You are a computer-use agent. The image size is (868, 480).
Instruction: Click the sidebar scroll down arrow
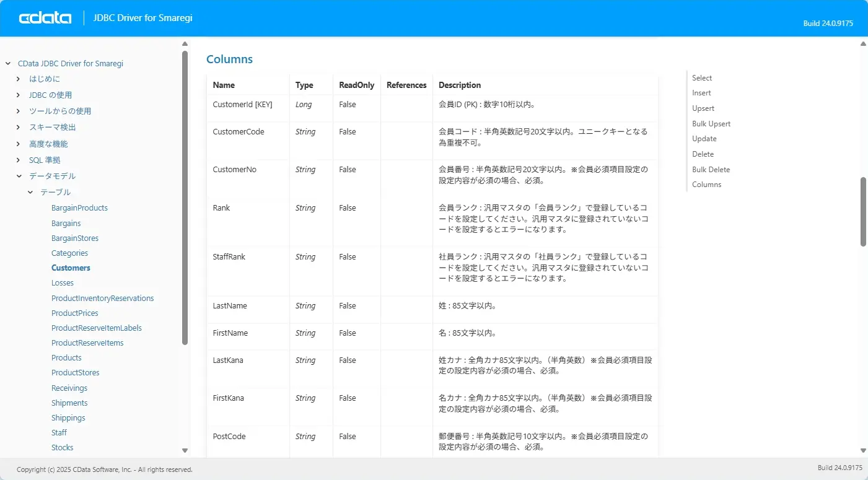click(185, 450)
